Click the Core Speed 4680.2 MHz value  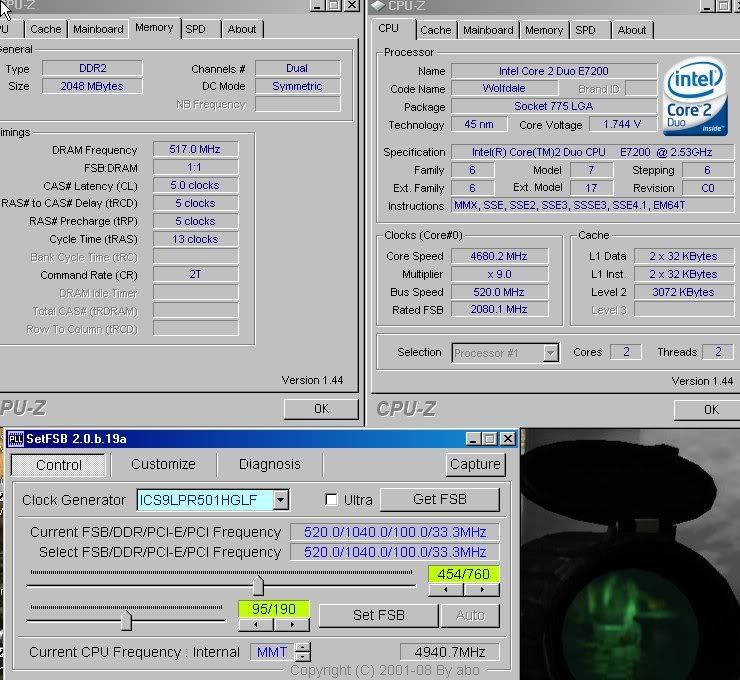tap(499, 256)
